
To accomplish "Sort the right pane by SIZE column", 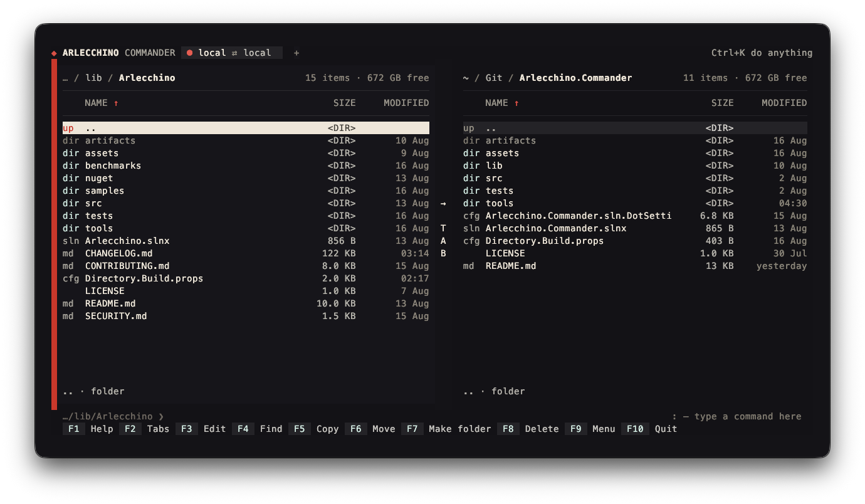I will (x=723, y=103).
